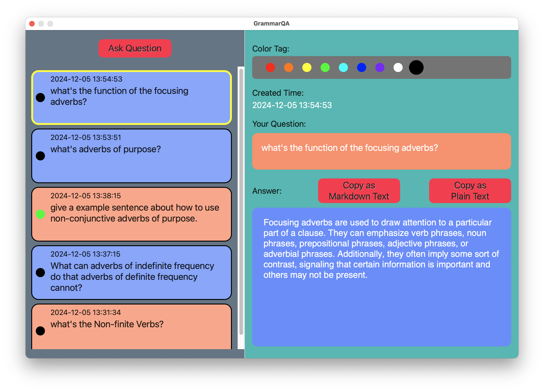This screenshot has height=392, width=544.
Task: Click Ask Question button
Action: coord(134,47)
